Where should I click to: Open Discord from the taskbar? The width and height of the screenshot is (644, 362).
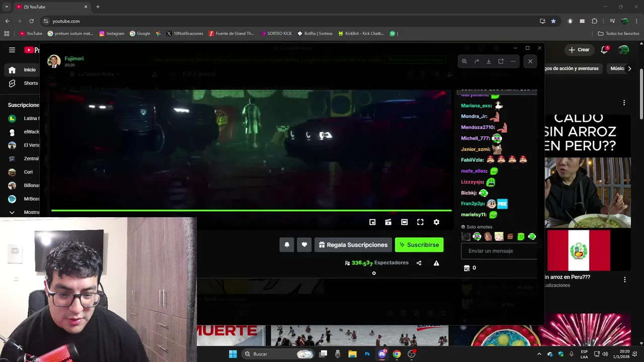[382, 354]
